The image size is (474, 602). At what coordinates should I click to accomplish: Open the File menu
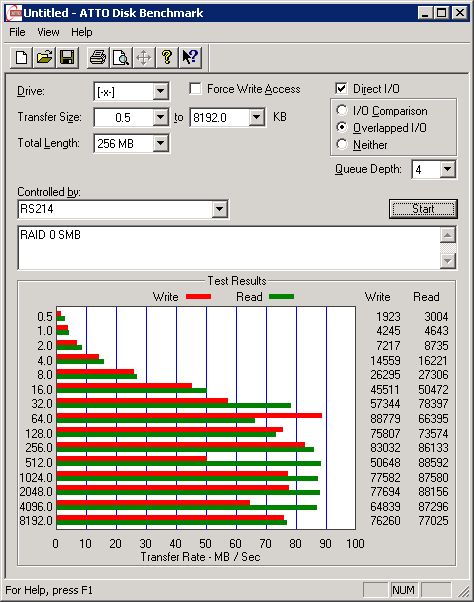tap(17, 32)
